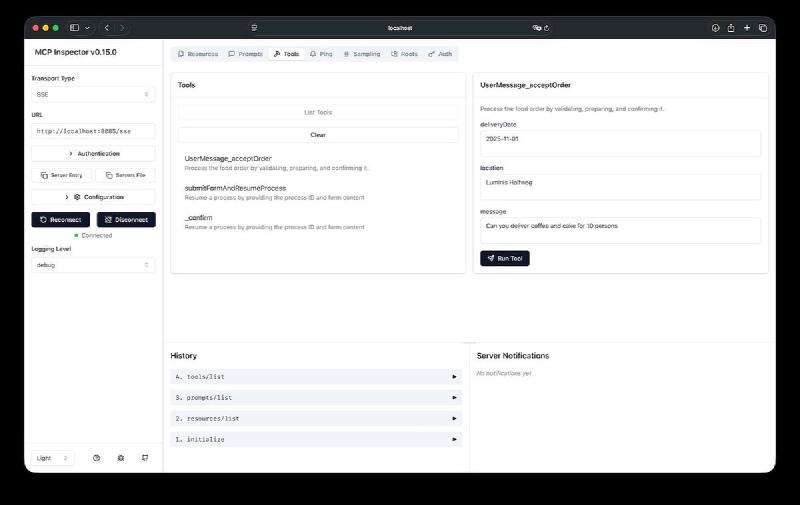Click the Run Tool button
The image size is (800, 505).
(x=505, y=258)
